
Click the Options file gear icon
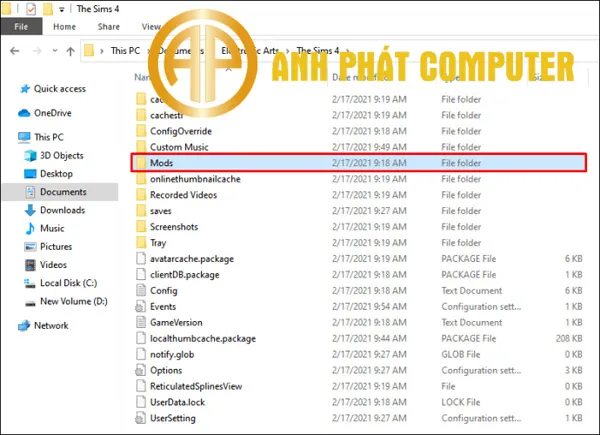(x=141, y=370)
